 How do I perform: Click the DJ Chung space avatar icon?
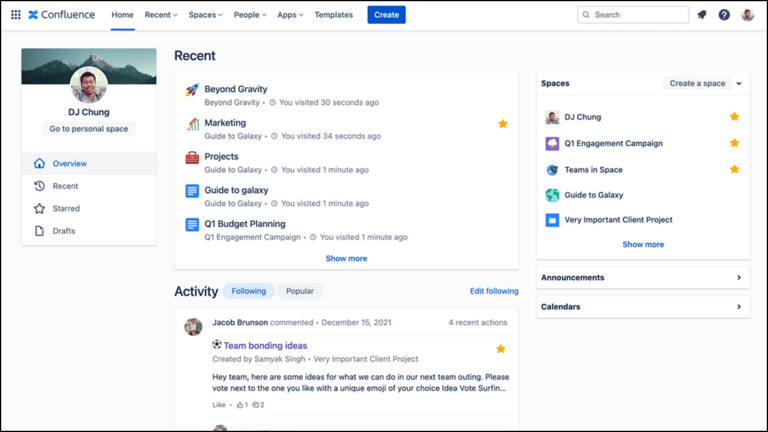point(552,117)
